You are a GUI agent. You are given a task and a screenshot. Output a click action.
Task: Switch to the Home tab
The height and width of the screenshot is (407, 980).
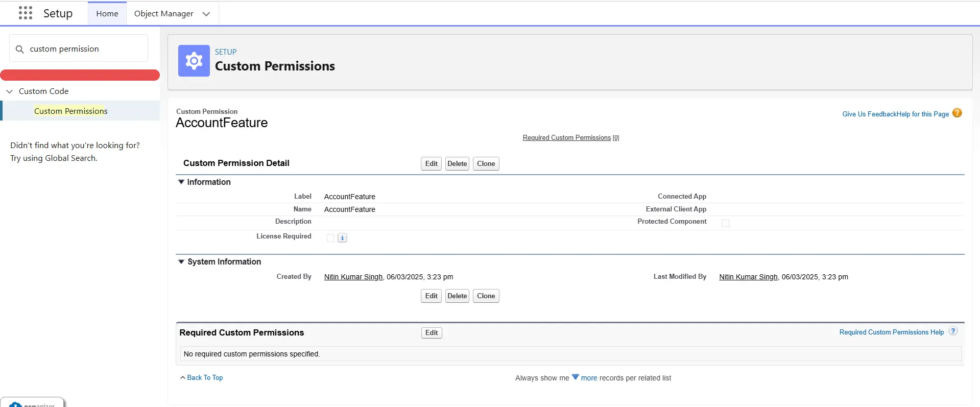pos(107,13)
